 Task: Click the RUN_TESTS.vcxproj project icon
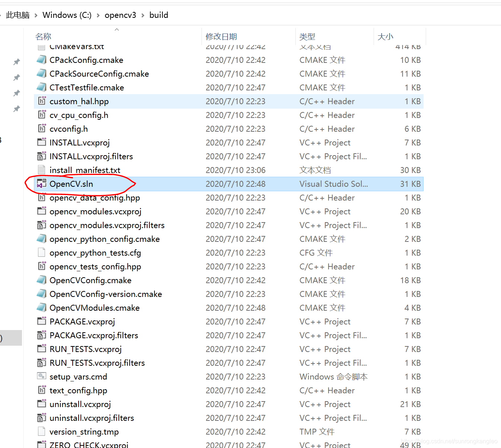tap(42, 349)
